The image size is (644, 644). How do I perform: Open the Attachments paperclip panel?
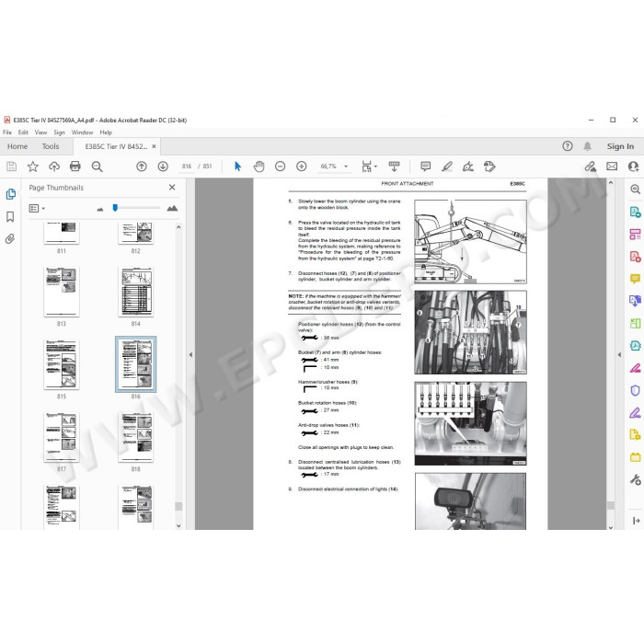tap(10, 238)
